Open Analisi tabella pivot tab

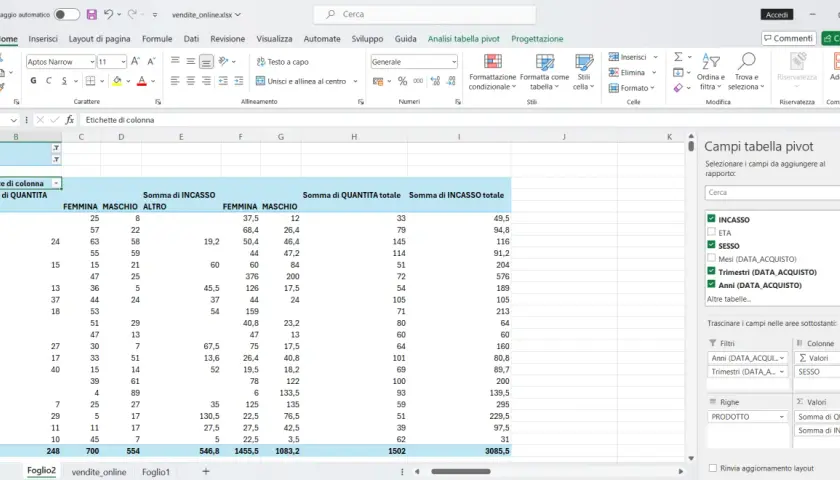pos(463,39)
